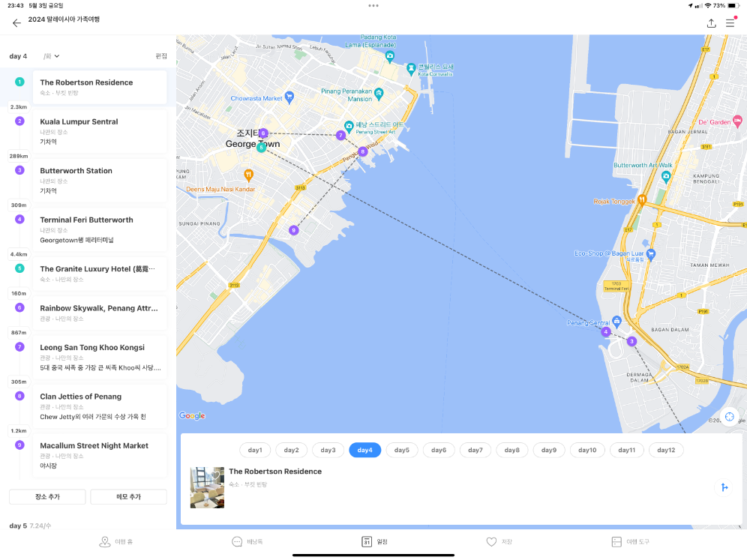Tap the De' Garden pink pin

737,121
